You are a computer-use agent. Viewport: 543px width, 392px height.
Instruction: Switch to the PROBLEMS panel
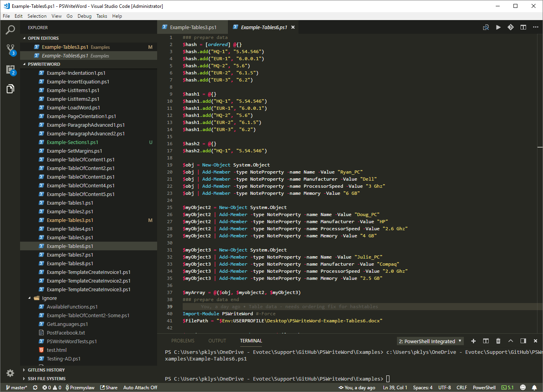pyautogui.click(x=183, y=340)
